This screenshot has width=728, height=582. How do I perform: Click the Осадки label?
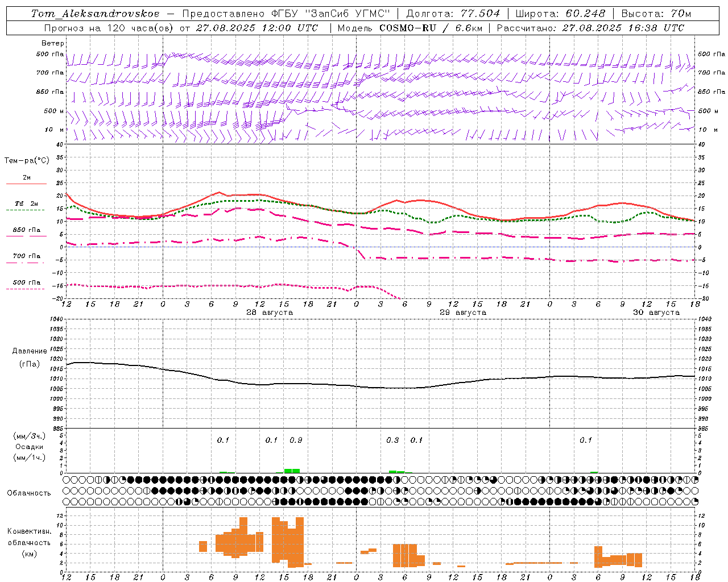pos(30,447)
